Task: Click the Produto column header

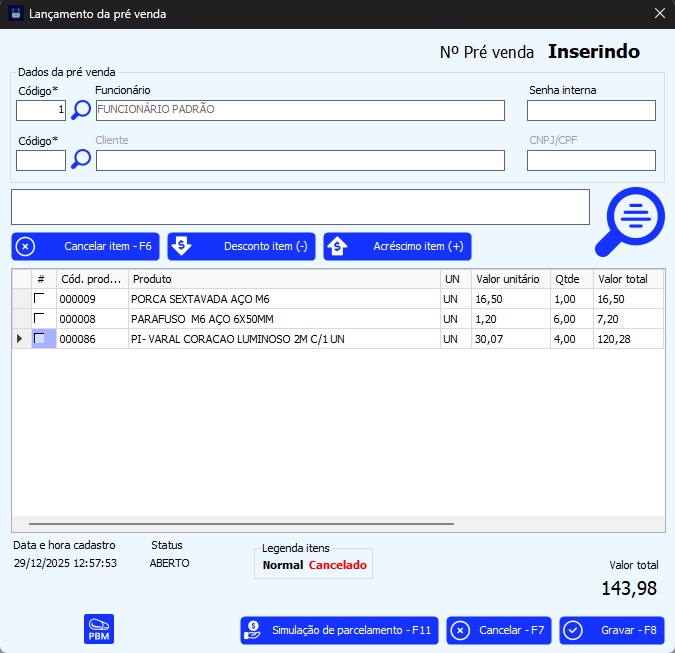Action: (x=284, y=279)
